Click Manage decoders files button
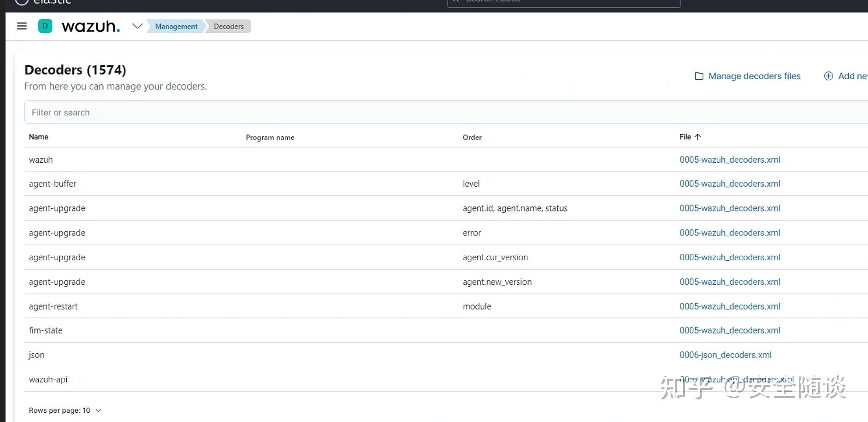 click(x=754, y=76)
